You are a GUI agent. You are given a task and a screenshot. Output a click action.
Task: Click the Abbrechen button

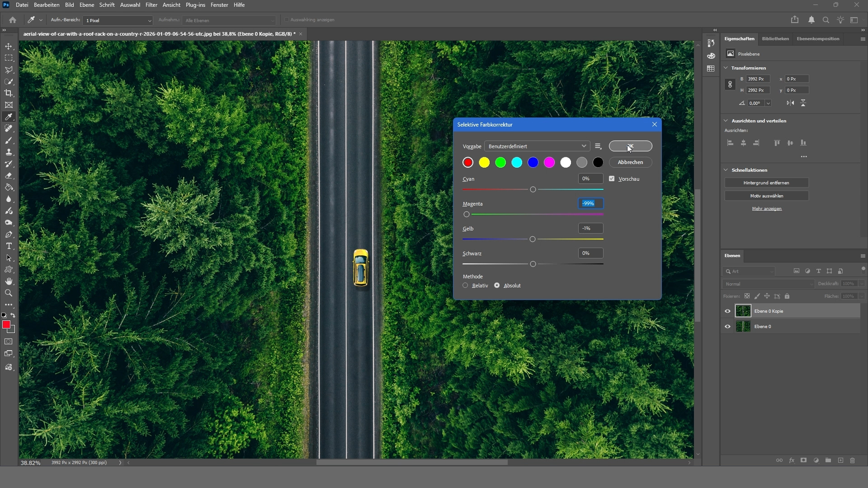pos(630,162)
